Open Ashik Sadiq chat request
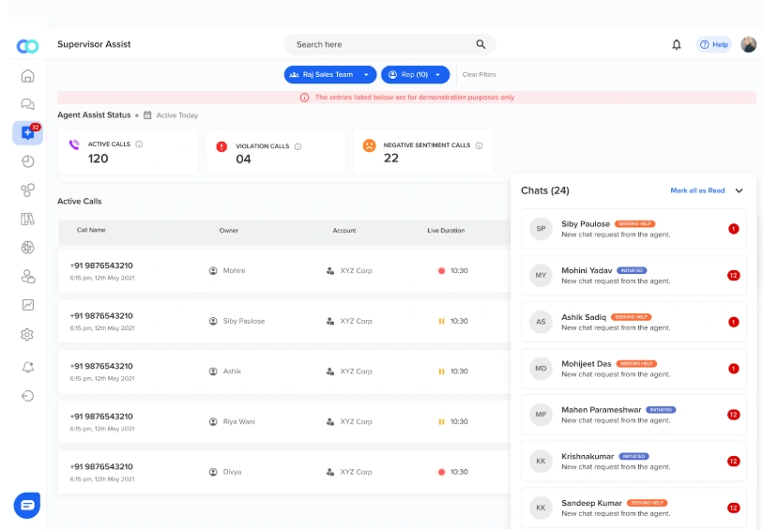 pyautogui.click(x=633, y=322)
